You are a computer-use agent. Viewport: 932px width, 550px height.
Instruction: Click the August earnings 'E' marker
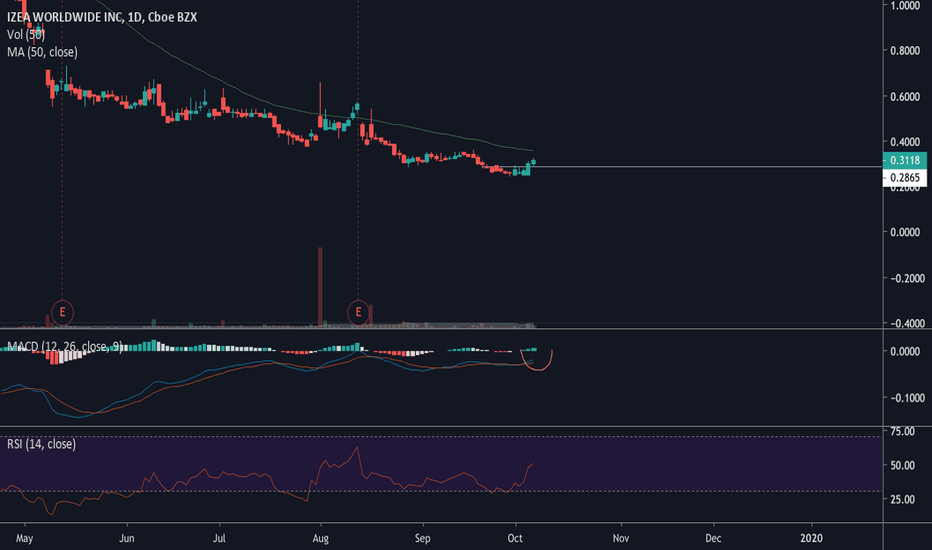pyautogui.click(x=358, y=312)
